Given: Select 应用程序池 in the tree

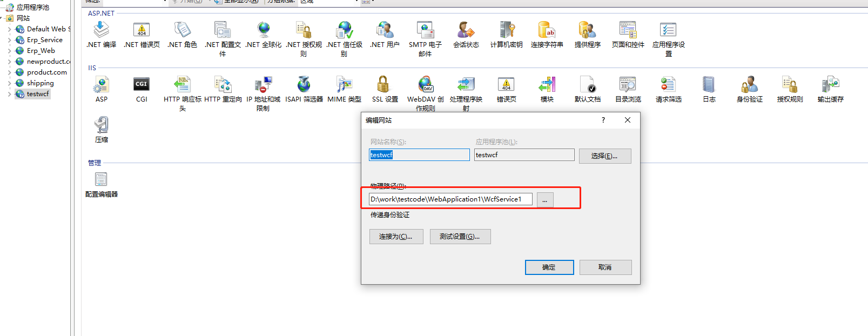Looking at the screenshot, I should pyautogui.click(x=33, y=8).
